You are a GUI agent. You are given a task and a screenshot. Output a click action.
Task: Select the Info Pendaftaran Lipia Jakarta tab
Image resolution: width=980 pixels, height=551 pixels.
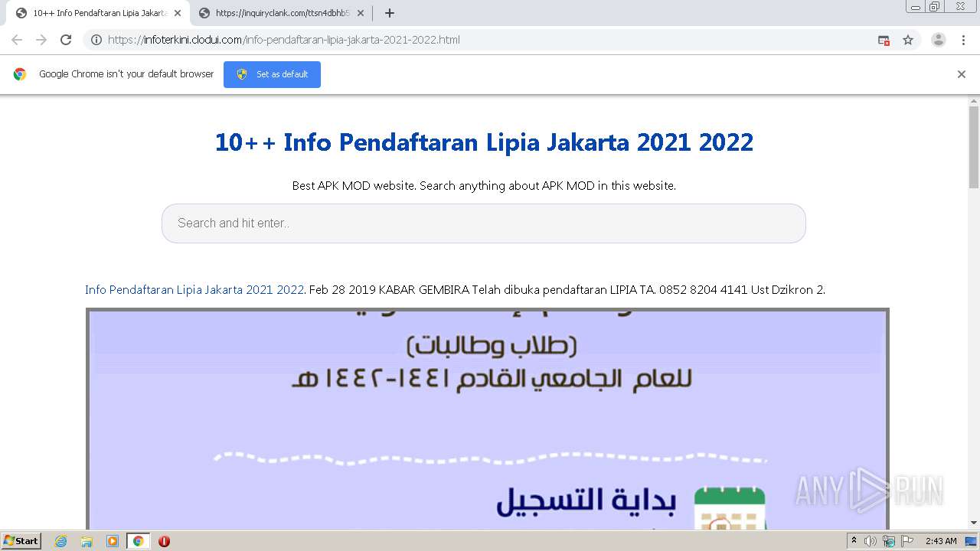tap(100, 13)
